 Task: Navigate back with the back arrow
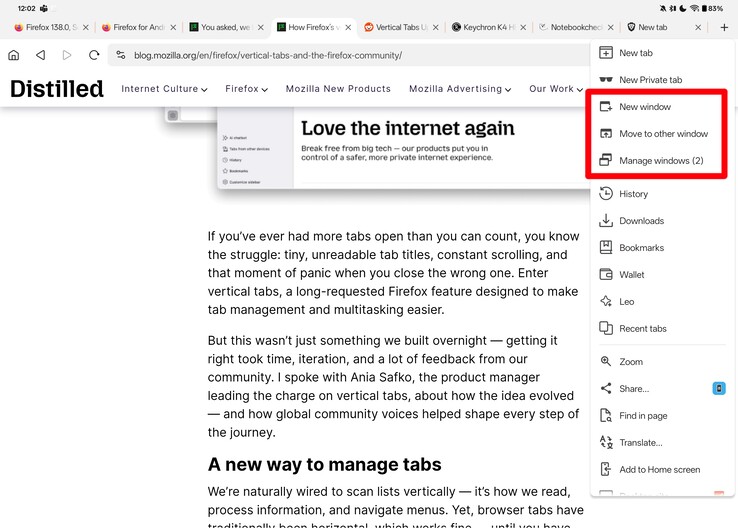click(40, 55)
